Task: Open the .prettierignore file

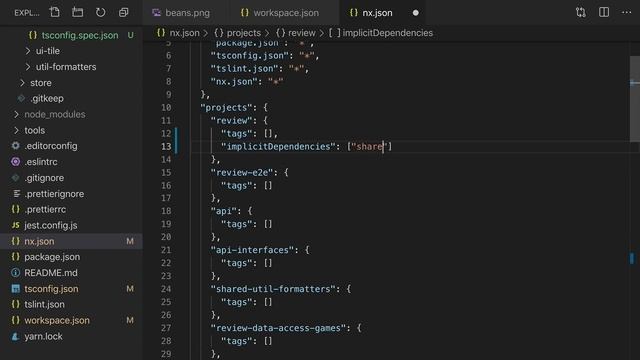Action: pyautogui.click(x=54, y=193)
